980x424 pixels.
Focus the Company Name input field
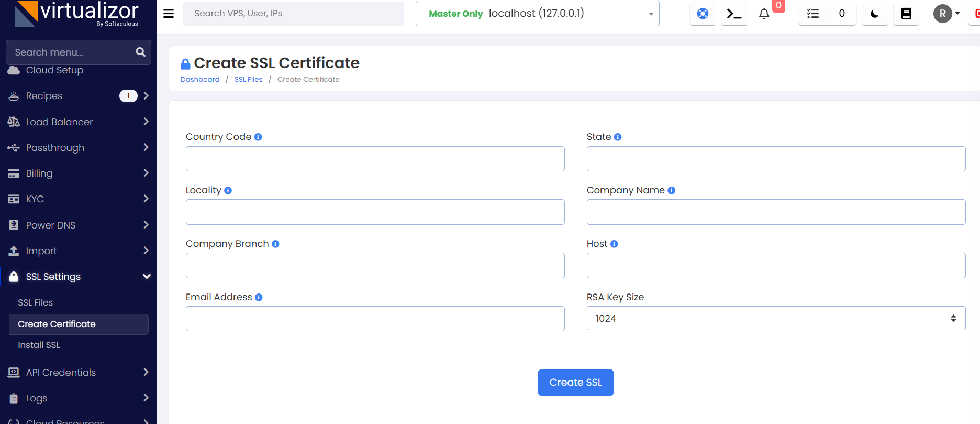[x=776, y=212]
